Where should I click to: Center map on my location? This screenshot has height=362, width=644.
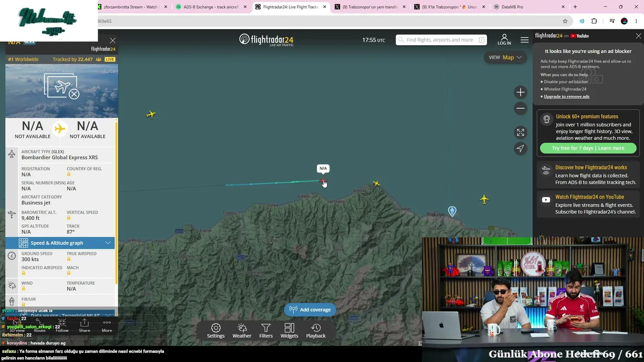pos(520,148)
